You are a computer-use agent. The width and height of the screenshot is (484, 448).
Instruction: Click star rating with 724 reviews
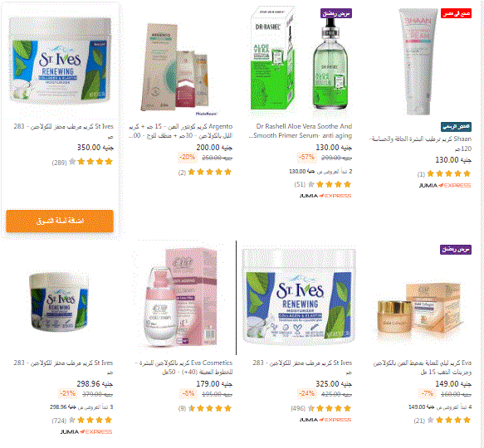tap(90, 420)
